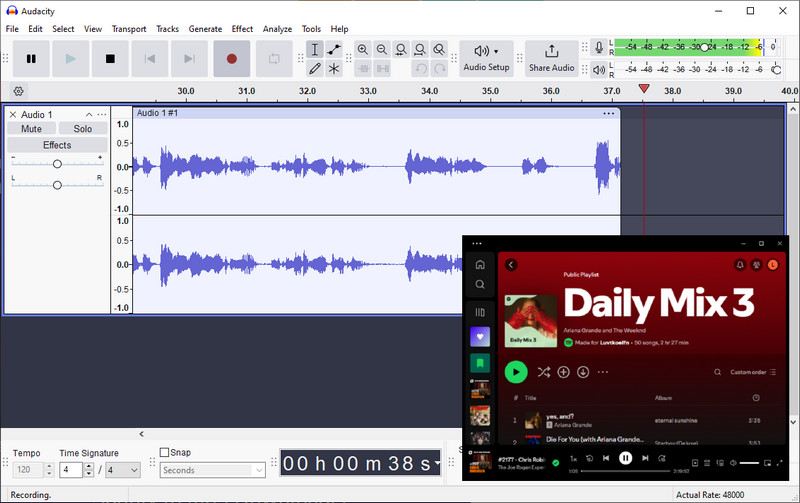The width and height of the screenshot is (800, 503).
Task: Open Your Library icon in Spotify
Action: tap(480, 312)
